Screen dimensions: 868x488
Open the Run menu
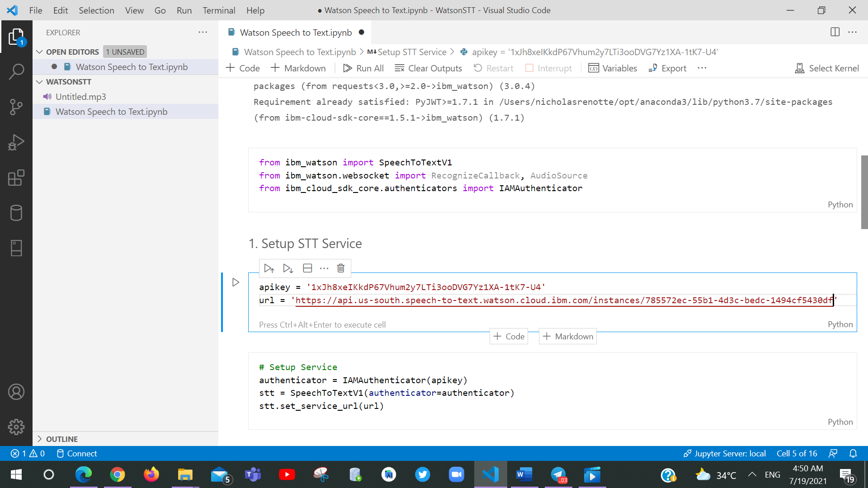point(184,10)
